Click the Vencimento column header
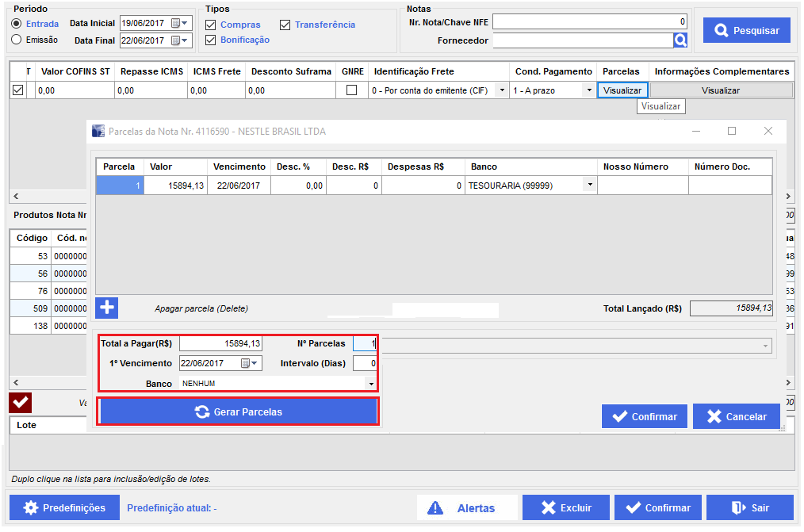 click(239, 166)
